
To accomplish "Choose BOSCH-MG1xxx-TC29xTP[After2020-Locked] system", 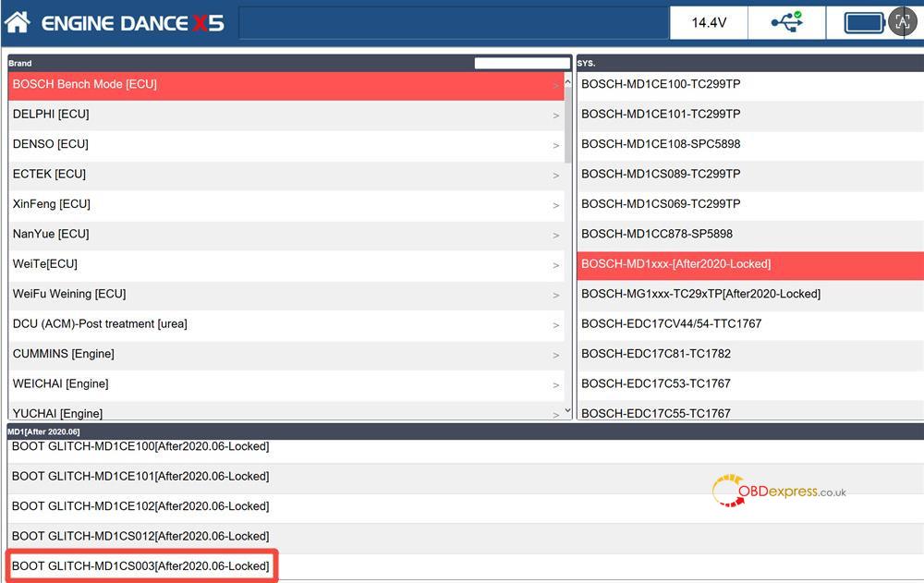I will pos(750,296).
